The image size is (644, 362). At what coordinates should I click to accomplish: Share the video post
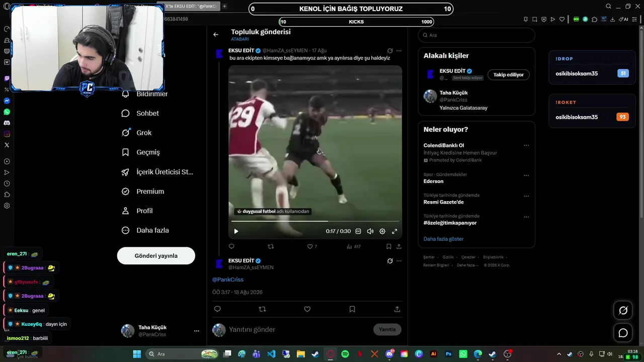coord(399,246)
